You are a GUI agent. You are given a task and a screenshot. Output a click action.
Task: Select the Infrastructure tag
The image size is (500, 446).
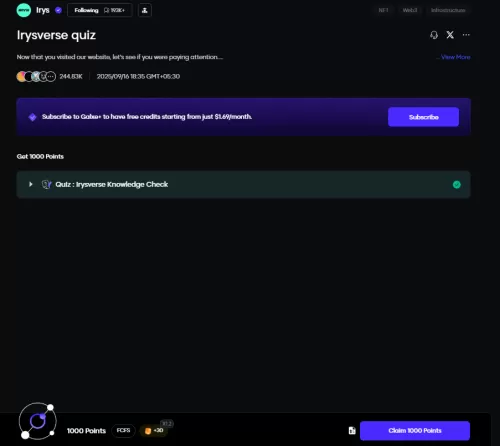point(448,10)
